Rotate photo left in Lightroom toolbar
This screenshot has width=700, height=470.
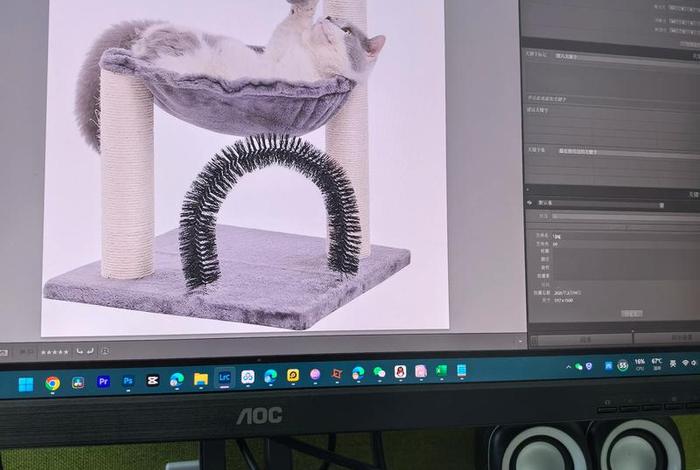79,351
